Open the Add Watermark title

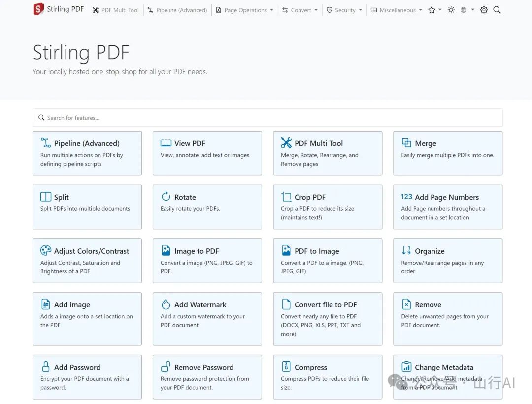coord(200,304)
